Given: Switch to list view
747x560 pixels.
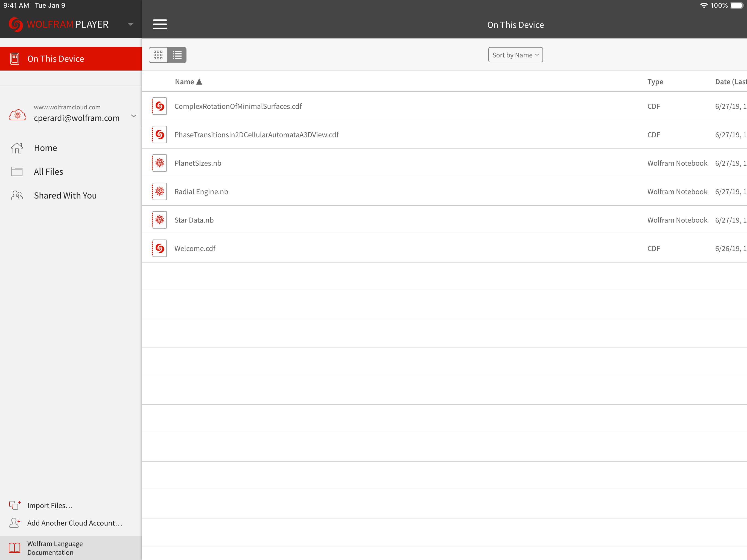Looking at the screenshot, I should (x=177, y=55).
